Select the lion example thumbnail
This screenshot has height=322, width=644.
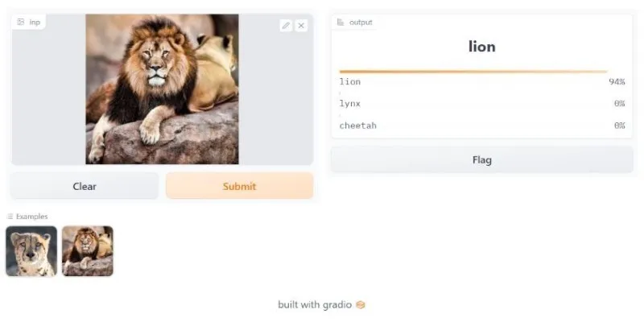(x=88, y=251)
